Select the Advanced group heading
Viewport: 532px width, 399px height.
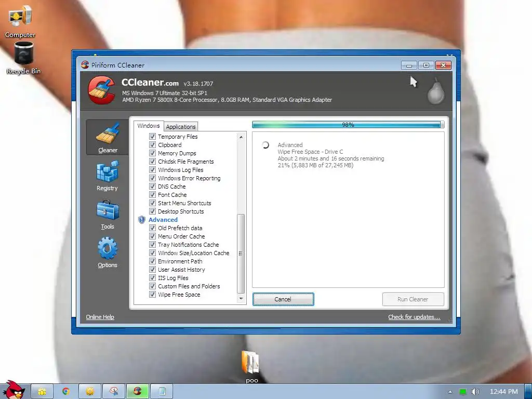163,220
